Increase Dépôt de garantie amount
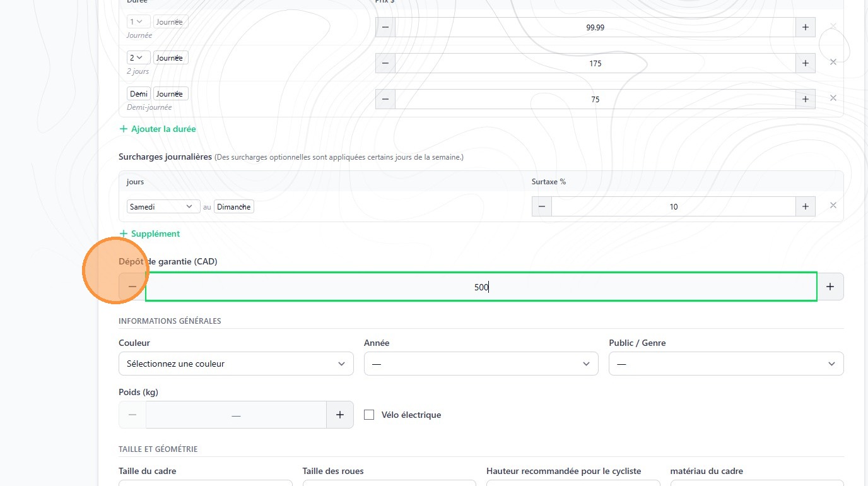 (x=830, y=287)
